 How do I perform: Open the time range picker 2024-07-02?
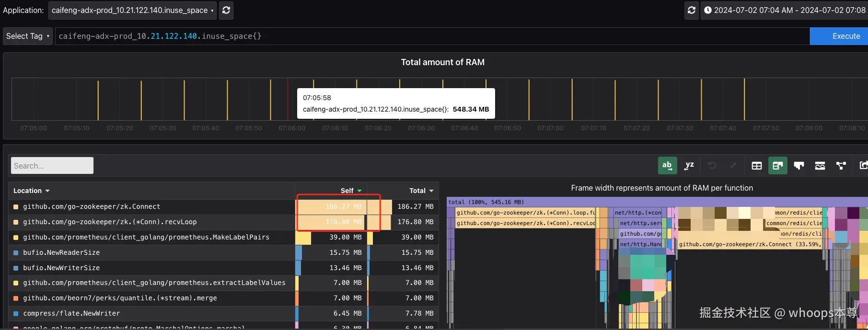(x=784, y=10)
